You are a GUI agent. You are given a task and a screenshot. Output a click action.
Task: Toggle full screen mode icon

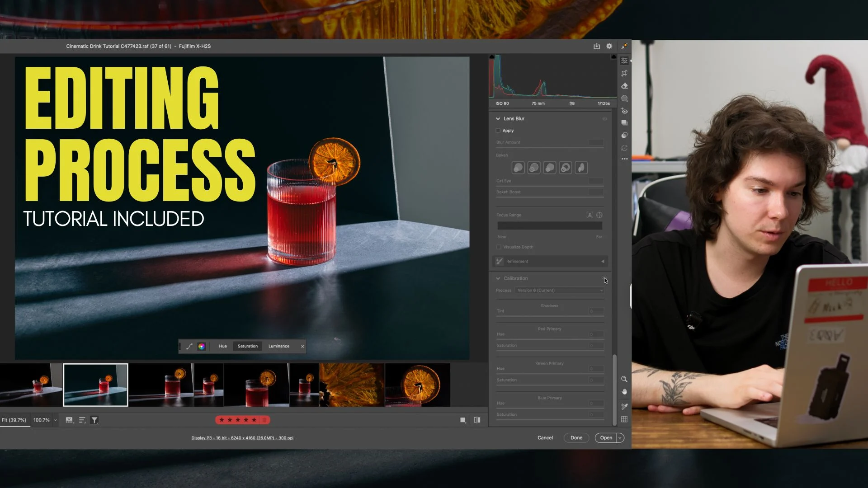tap(624, 46)
